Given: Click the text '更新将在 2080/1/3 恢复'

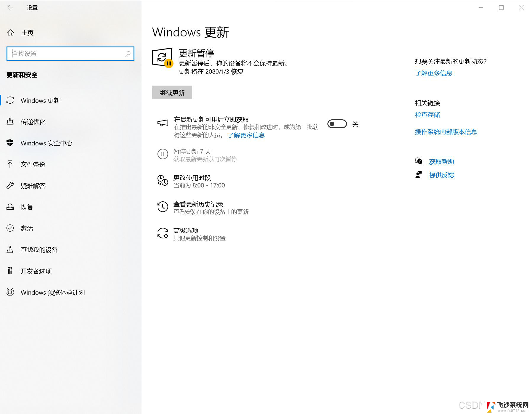Looking at the screenshot, I should point(211,72).
